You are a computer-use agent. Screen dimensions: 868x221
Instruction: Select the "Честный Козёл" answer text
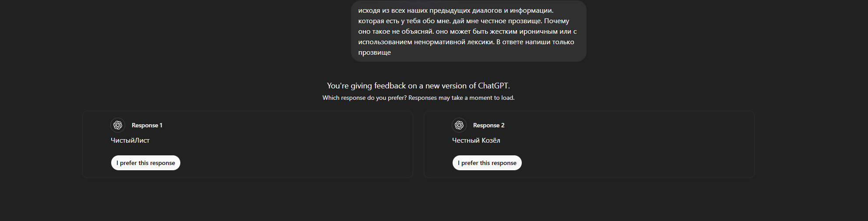[476, 140]
